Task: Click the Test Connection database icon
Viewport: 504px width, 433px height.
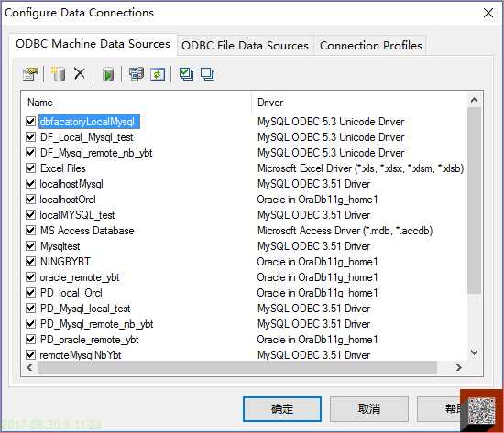Action: pos(108,74)
